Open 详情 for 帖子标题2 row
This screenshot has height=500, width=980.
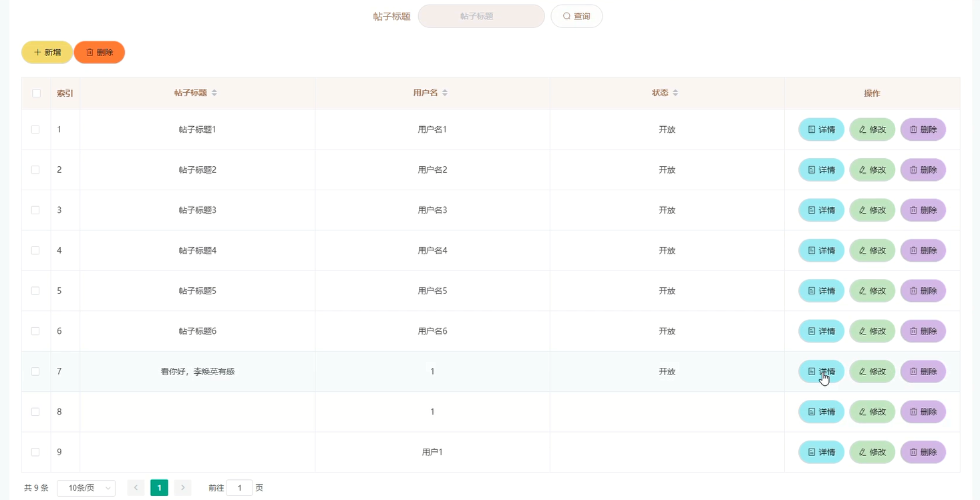tap(821, 170)
